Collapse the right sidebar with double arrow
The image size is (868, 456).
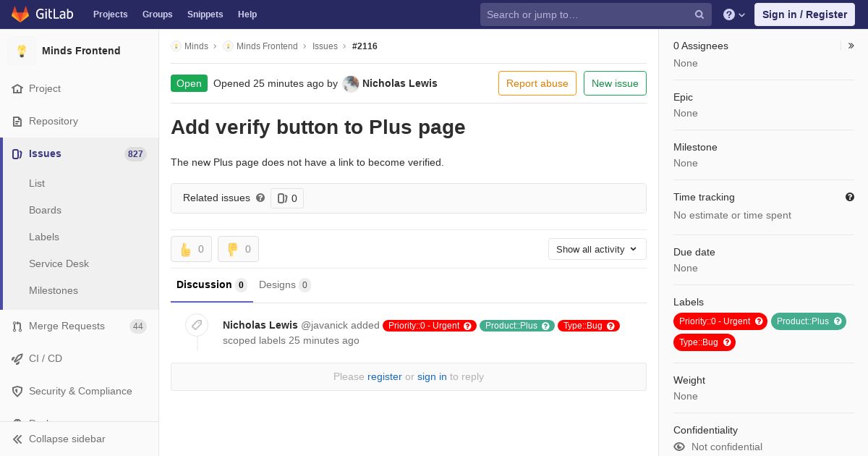point(851,46)
